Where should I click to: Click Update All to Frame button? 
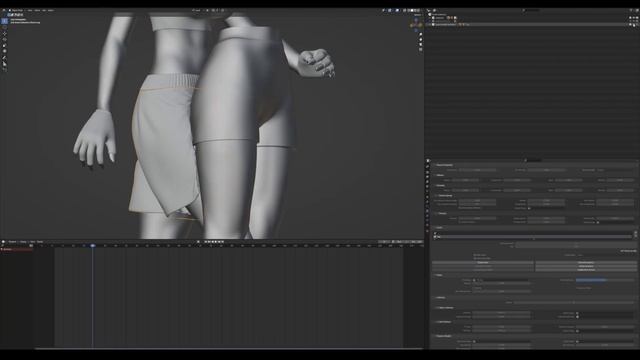point(586,270)
